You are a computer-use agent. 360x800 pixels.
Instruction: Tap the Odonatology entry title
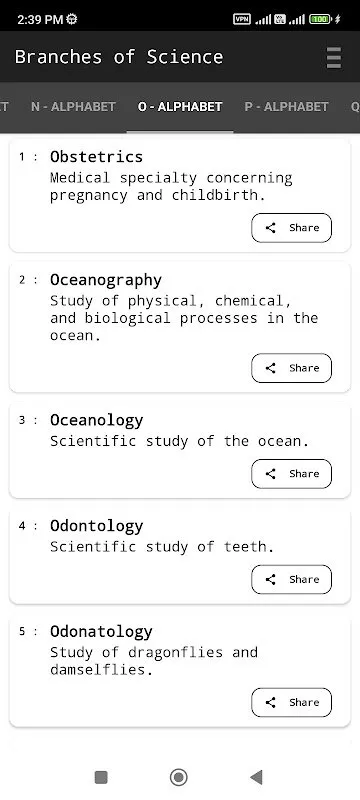pos(101,632)
